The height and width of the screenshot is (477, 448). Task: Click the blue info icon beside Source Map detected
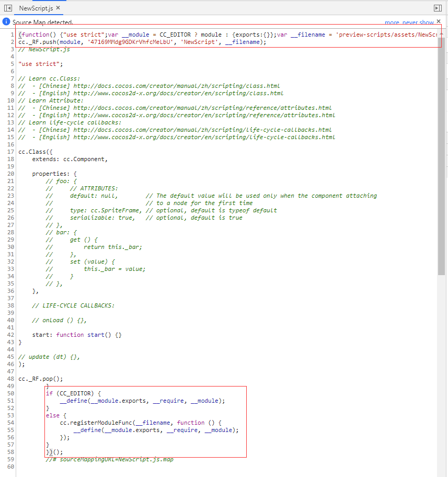(x=6, y=21)
